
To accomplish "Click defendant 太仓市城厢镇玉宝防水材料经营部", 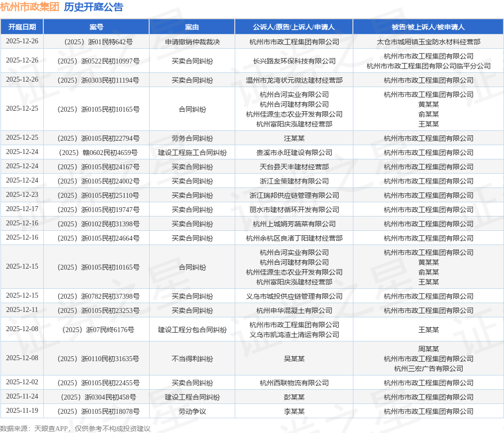I will 429,42.
